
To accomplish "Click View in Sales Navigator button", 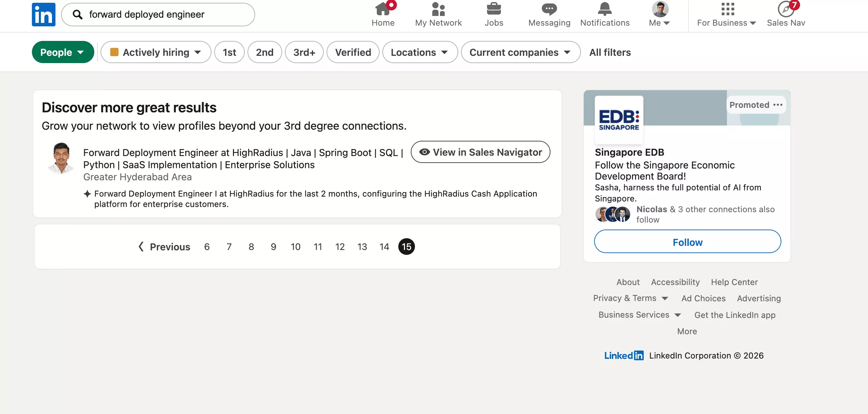I will [x=480, y=152].
